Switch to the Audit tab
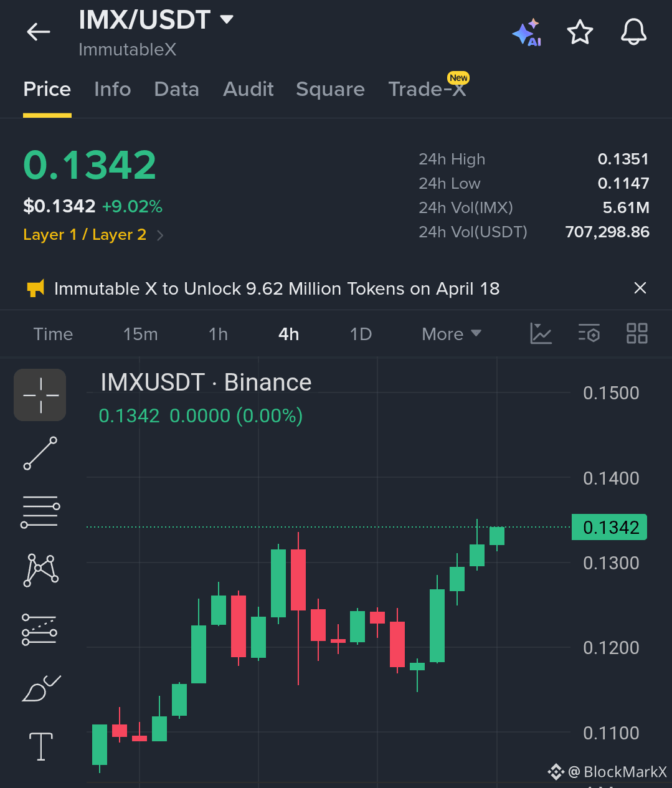The width and height of the screenshot is (672, 788). pyautogui.click(x=248, y=89)
